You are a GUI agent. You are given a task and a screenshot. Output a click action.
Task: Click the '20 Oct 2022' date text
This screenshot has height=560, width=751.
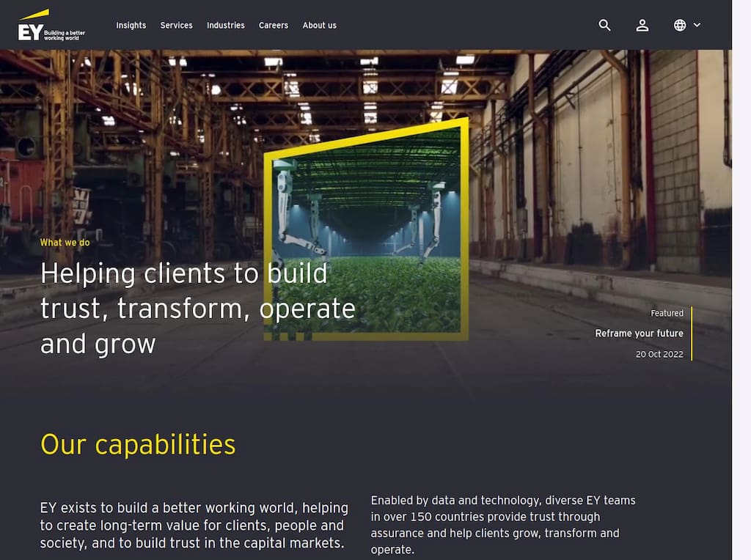point(659,353)
